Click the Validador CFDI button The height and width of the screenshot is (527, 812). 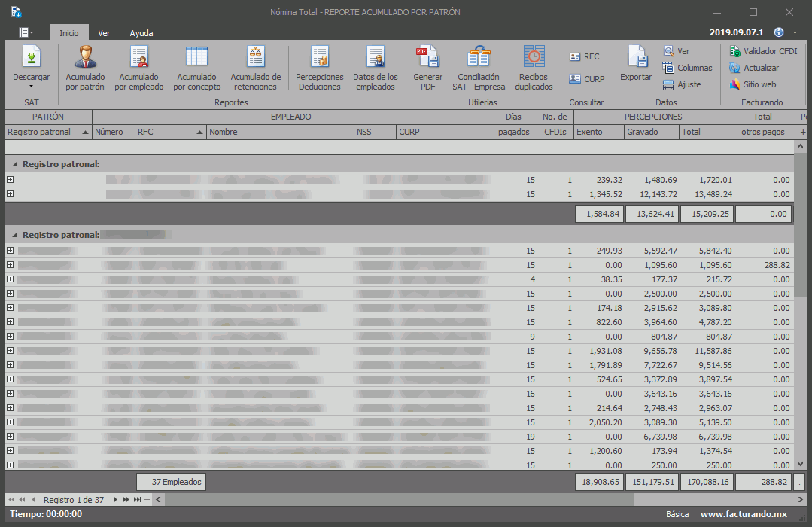pyautogui.click(x=763, y=51)
